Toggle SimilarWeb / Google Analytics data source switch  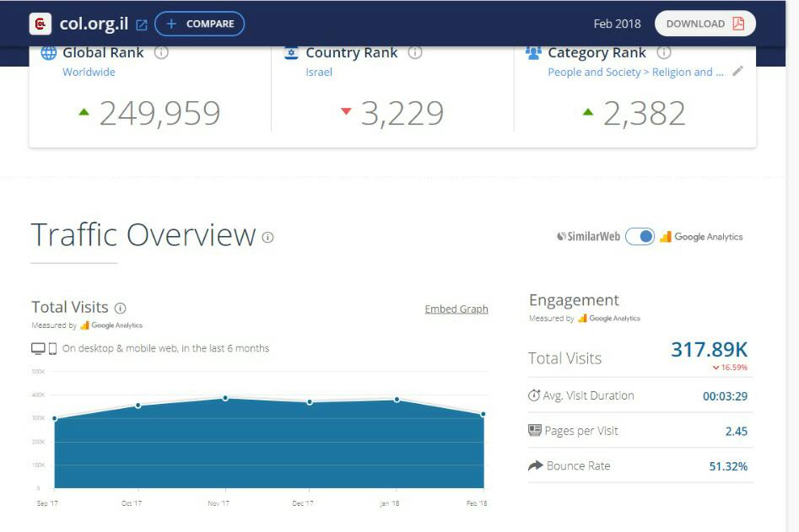click(x=640, y=237)
